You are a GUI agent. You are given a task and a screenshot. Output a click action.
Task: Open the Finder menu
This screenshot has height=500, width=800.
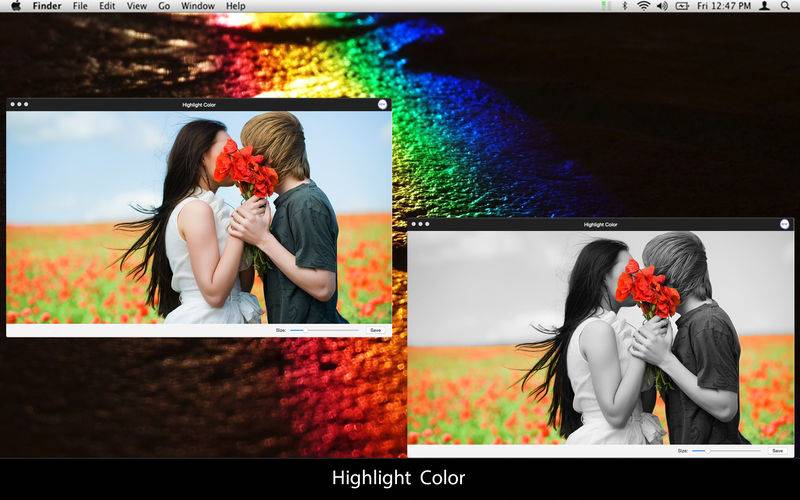pyautogui.click(x=47, y=6)
